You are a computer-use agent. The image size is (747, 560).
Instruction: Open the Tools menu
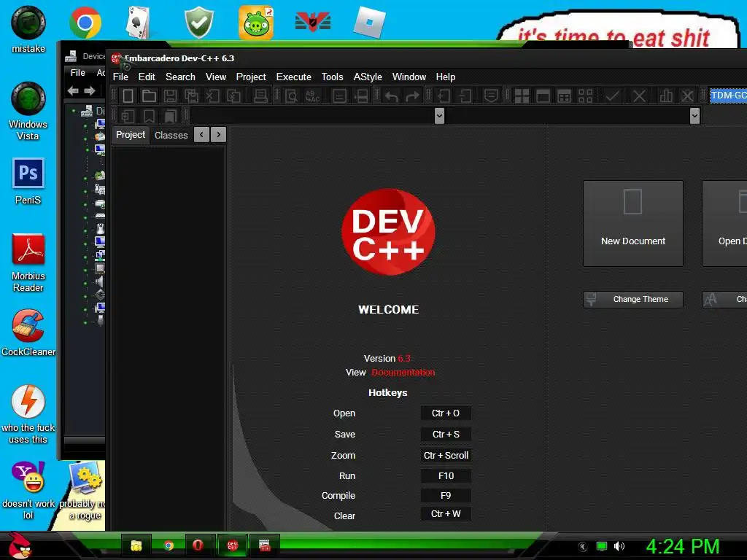point(332,77)
